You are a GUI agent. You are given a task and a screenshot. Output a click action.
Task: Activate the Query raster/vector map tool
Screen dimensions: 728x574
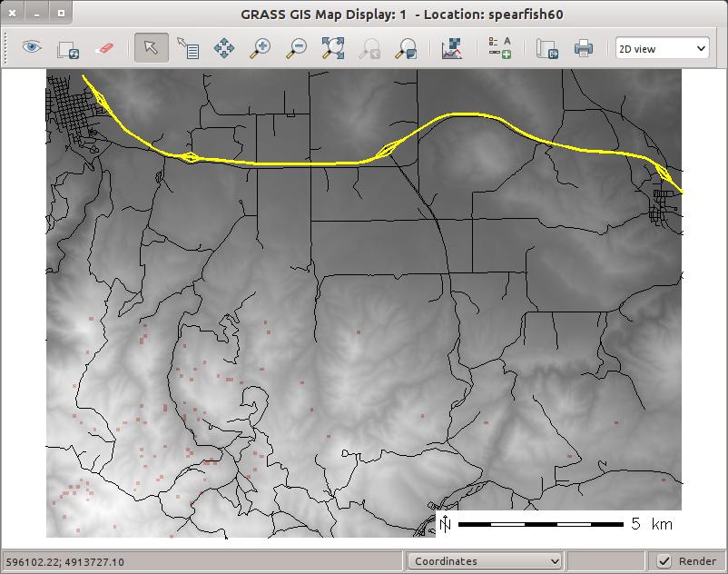(x=188, y=48)
